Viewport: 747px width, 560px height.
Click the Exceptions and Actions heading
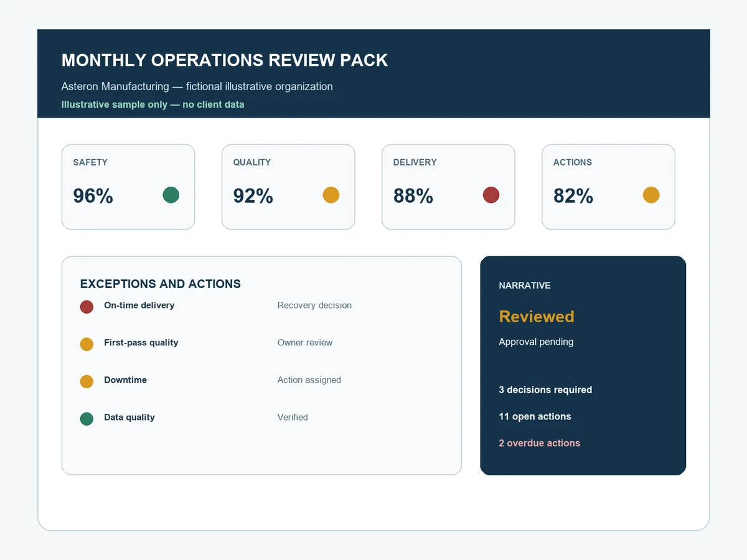pos(161,284)
